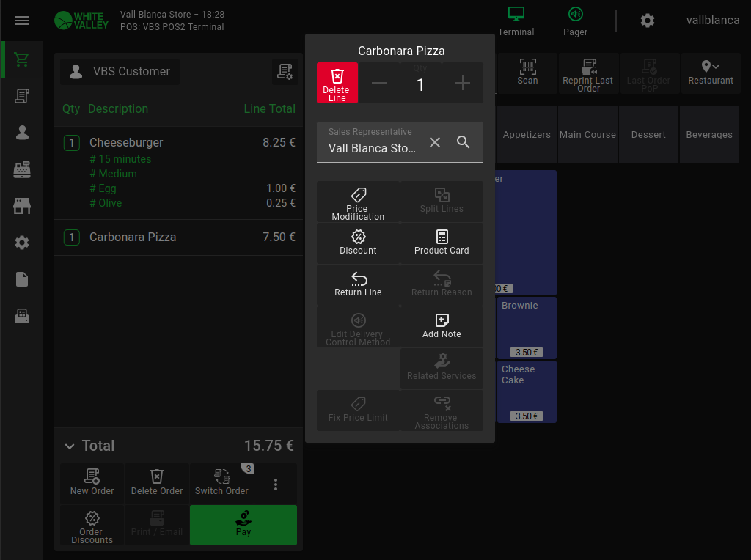Viewport: 751px width, 560px height.
Task: Open the hamburger main menu
Action: pyautogui.click(x=21, y=21)
